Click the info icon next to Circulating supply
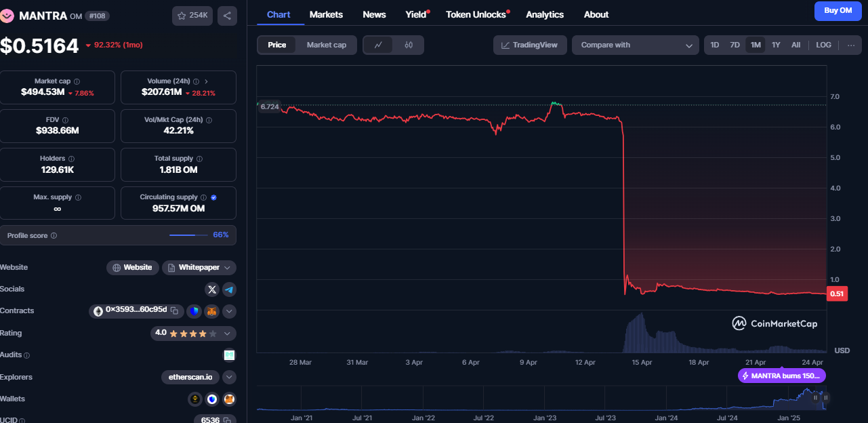868x423 pixels. [204, 197]
